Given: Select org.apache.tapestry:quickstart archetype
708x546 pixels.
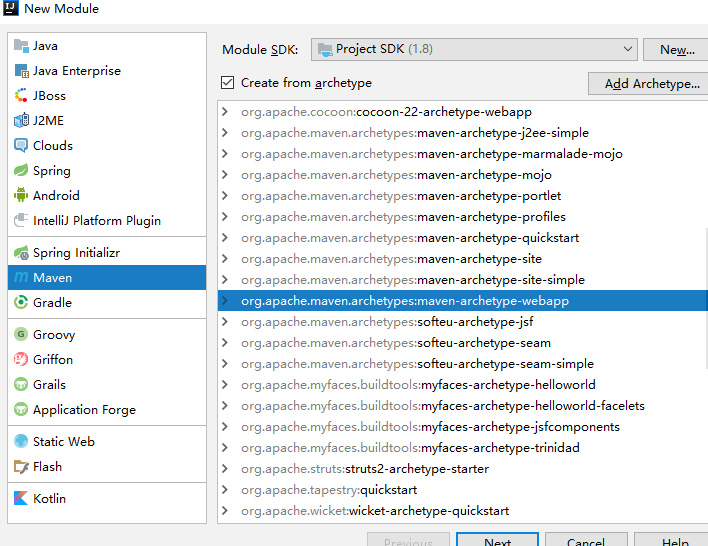Looking at the screenshot, I should click(x=462, y=490).
